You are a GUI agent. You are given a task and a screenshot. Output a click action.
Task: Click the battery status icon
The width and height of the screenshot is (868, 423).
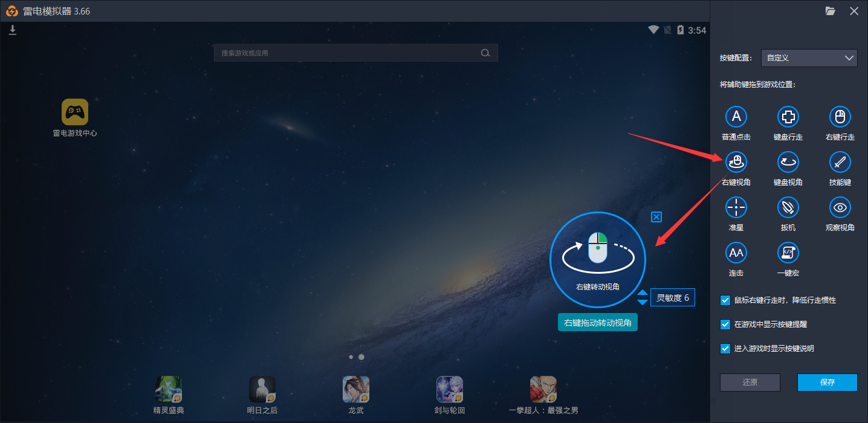click(681, 30)
